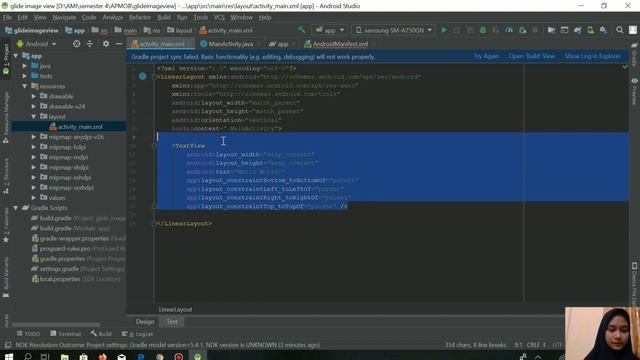Open the profiler gauge icon in toolbar
The height and width of the screenshot is (360, 640).
click(509, 30)
